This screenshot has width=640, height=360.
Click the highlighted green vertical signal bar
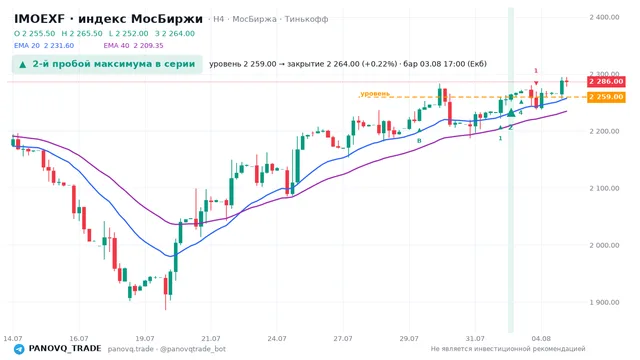pyautogui.click(x=511, y=170)
